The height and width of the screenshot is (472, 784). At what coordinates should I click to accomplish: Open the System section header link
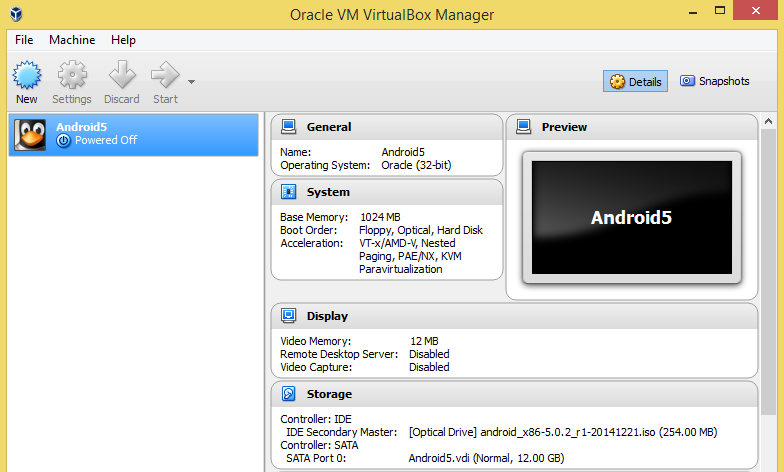pyautogui.click(x=328, y=192)
